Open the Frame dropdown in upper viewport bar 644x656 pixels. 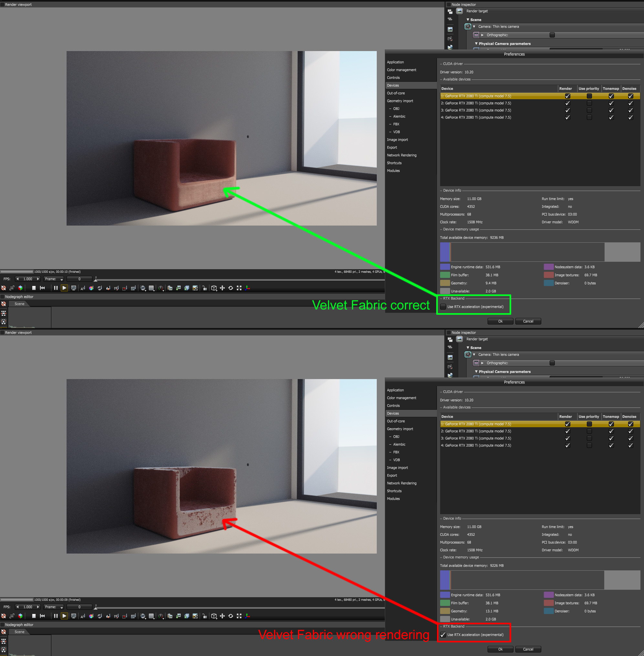pyautogui.click(x=54, y=279)
